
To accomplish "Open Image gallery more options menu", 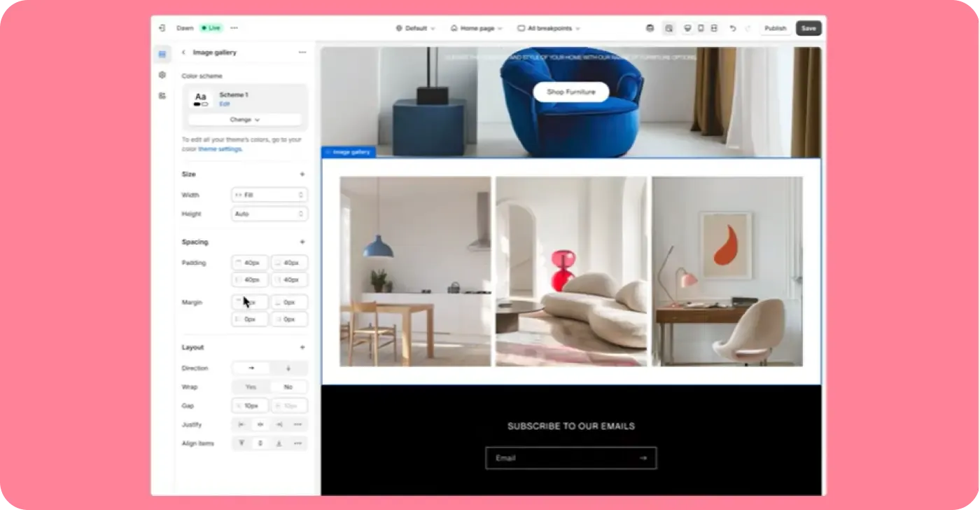I will click(x=302, y=53).
